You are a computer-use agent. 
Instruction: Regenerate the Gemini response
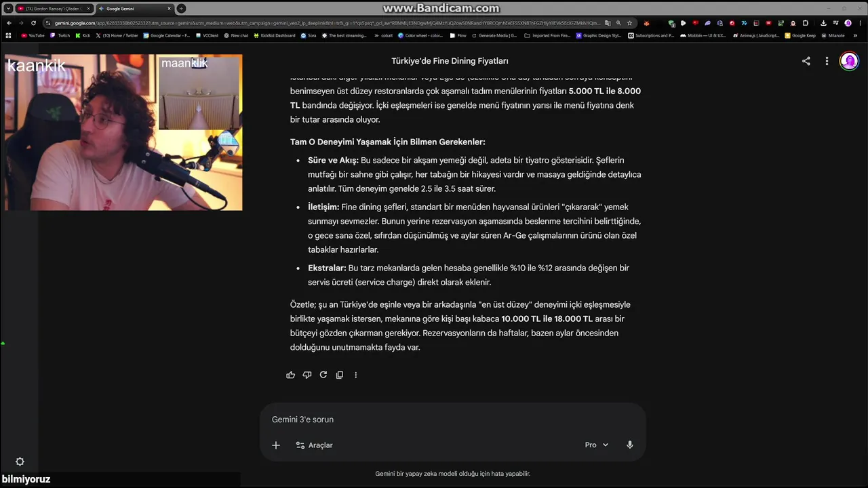323,375
